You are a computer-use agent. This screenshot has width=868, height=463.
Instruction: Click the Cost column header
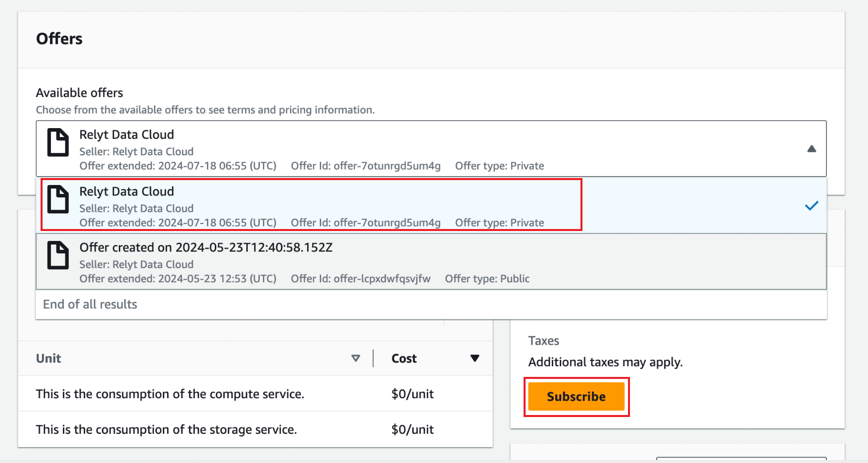point(404,359)
